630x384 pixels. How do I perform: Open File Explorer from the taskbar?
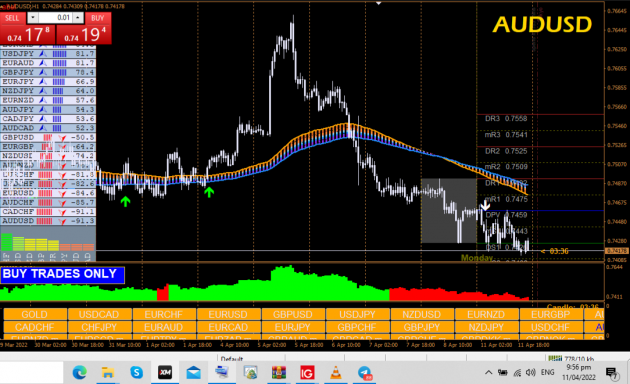click(x=108, y=373)
